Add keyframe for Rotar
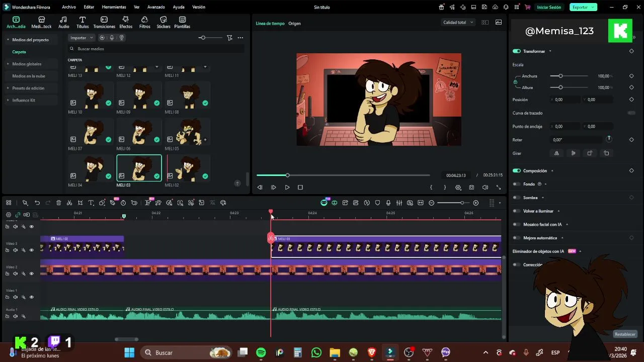The image size is (644, 362). 631,140
